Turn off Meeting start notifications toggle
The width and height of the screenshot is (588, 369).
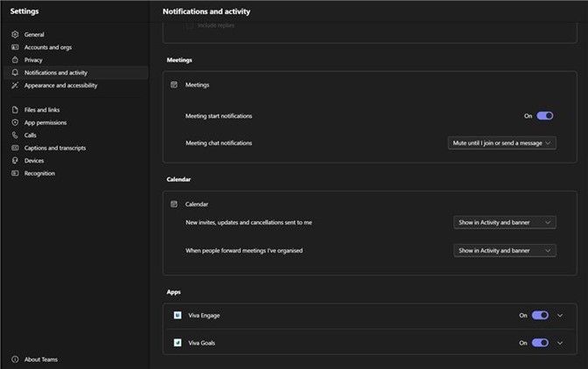[544, 115]
